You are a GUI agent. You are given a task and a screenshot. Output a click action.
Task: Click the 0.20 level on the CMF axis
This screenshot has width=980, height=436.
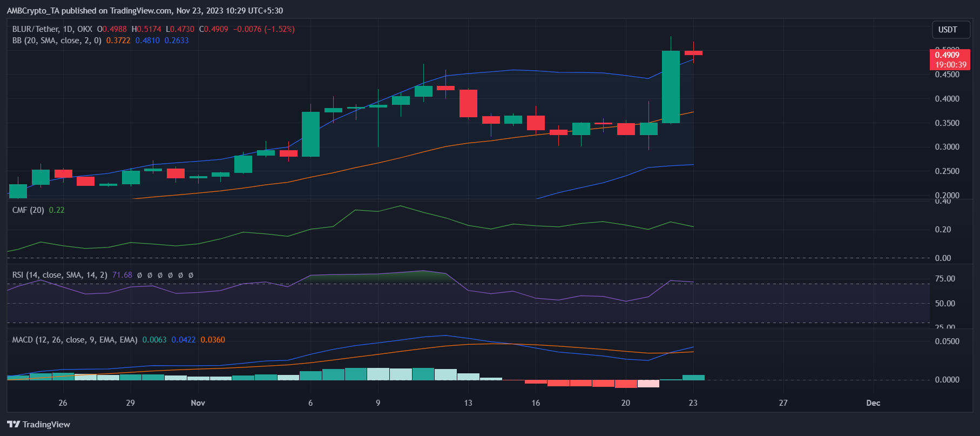click(943, 230)
